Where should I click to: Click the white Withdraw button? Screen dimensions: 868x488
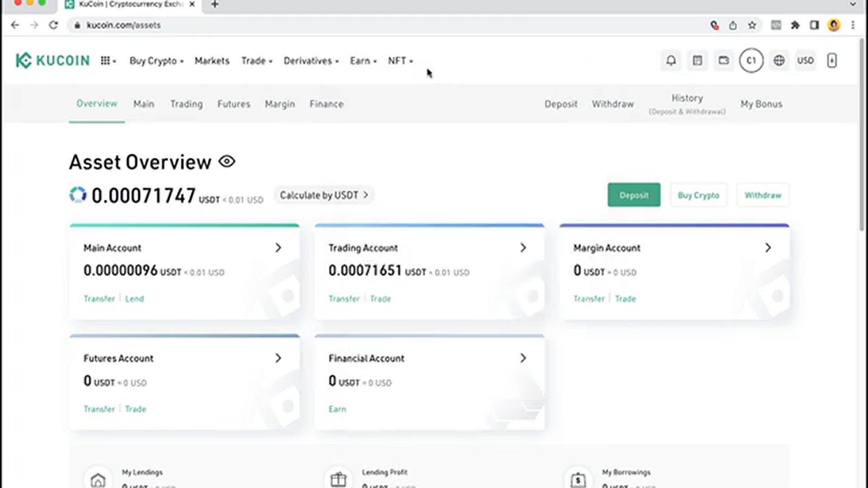[x=763, y=195]
